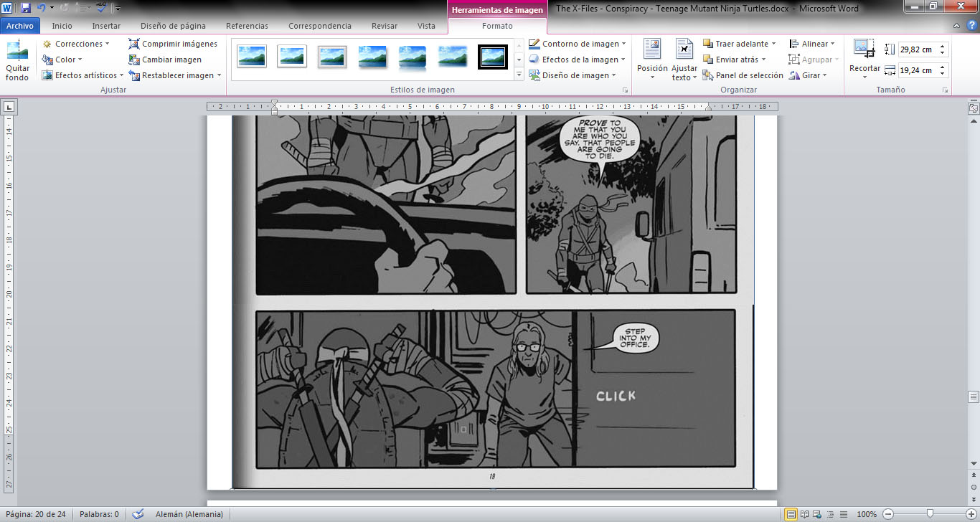Switch to Correspondencia tab
This screenshot has width=980, height=522.
(x=320, y=26)
